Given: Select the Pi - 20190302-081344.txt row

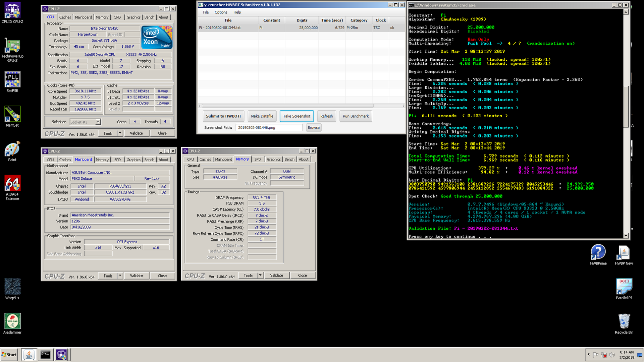Looking at the screenshot, I should [x=301, y=28].
